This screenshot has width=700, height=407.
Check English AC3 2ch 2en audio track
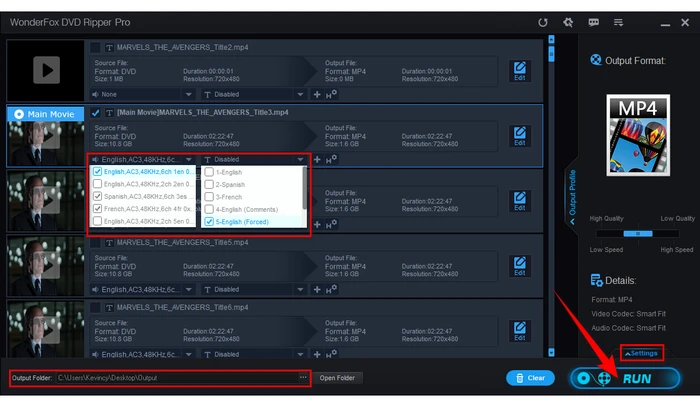[97, 184]
